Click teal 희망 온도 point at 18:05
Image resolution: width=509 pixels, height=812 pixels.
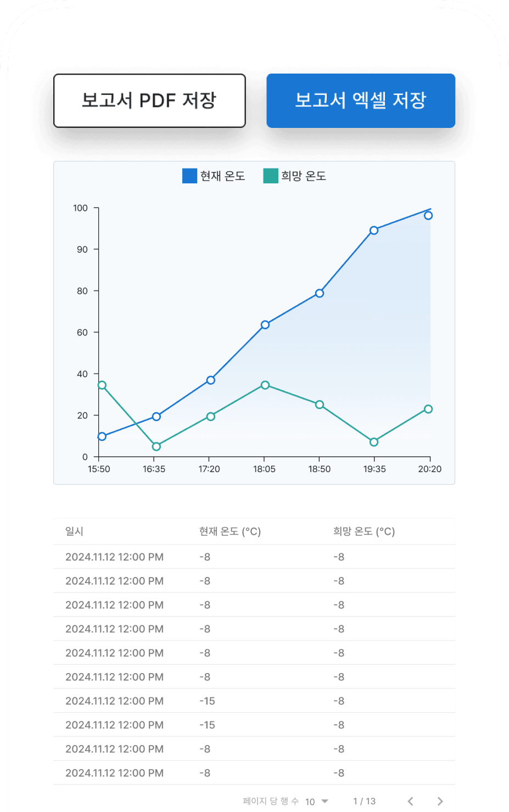pos(265,385)
